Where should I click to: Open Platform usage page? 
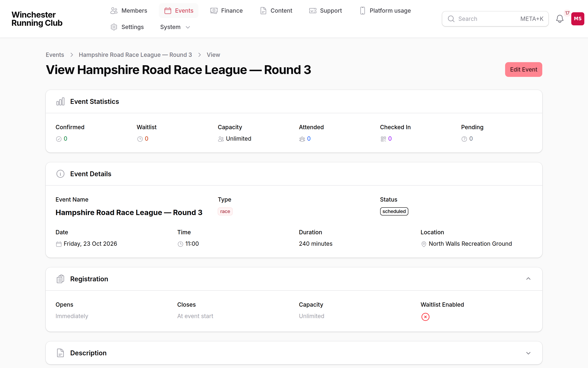coord(385,11)
